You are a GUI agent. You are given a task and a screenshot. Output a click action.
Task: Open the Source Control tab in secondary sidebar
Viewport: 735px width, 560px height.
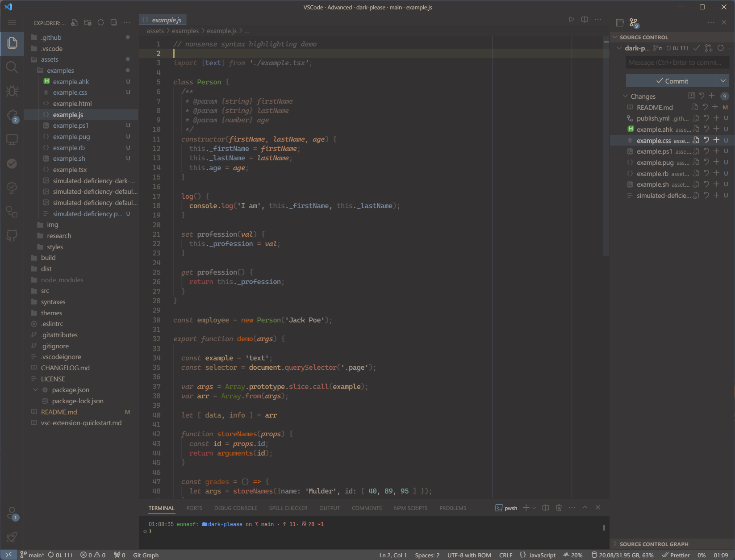pyautogui.click(x=634, y=23)
